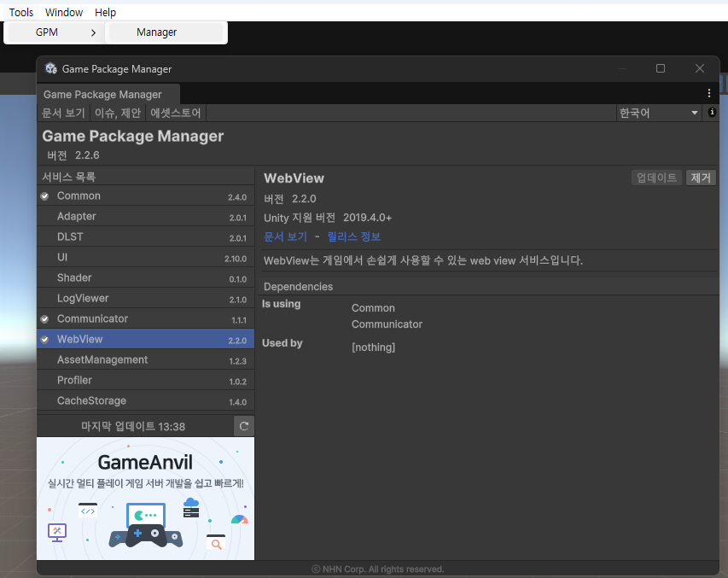Click the 문서 보기 toolbar button
The width and height of the screenshot is (728, 578).
tap(63, 113)
